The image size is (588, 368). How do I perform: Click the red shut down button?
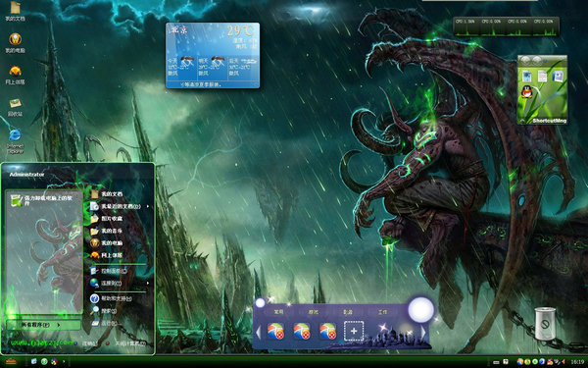click(108, 343)
